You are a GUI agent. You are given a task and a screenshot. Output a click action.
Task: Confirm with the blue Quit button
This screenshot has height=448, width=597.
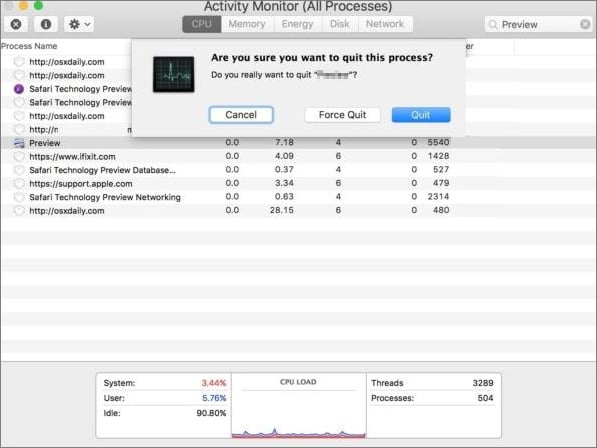[x=421, y=115]
